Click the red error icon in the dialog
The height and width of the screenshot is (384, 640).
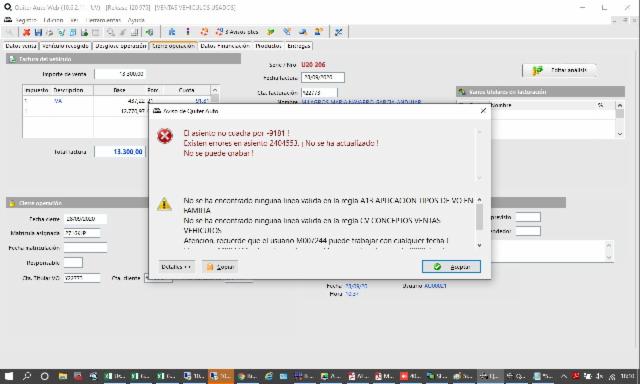point(165,136)
